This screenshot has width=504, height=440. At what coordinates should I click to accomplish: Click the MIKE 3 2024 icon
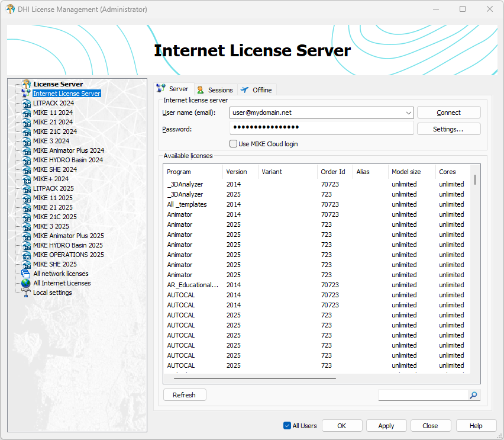[x=27, y=142]
